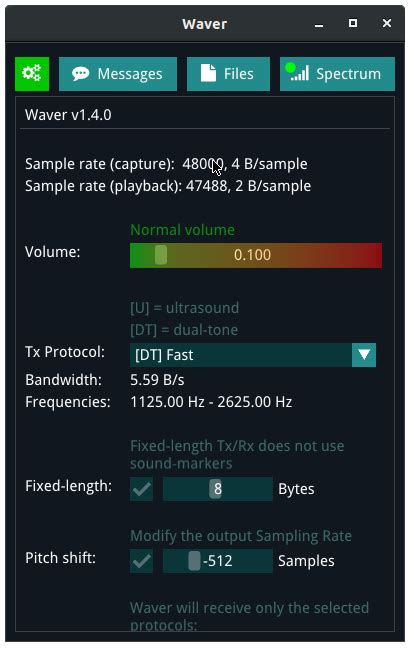Click the document icon on Files
Image resolution: width=414 pixels, height=651 pixels.
[208, 73]
